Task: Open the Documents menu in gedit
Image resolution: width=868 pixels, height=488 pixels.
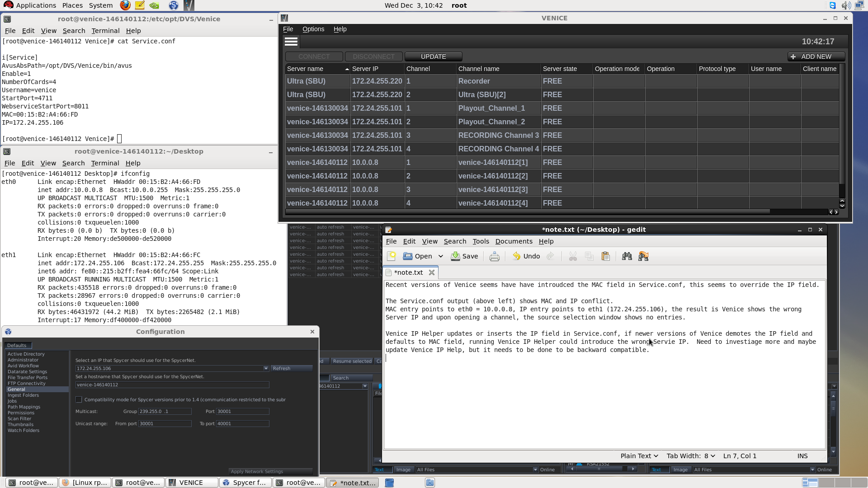Action: click(514, 241)
